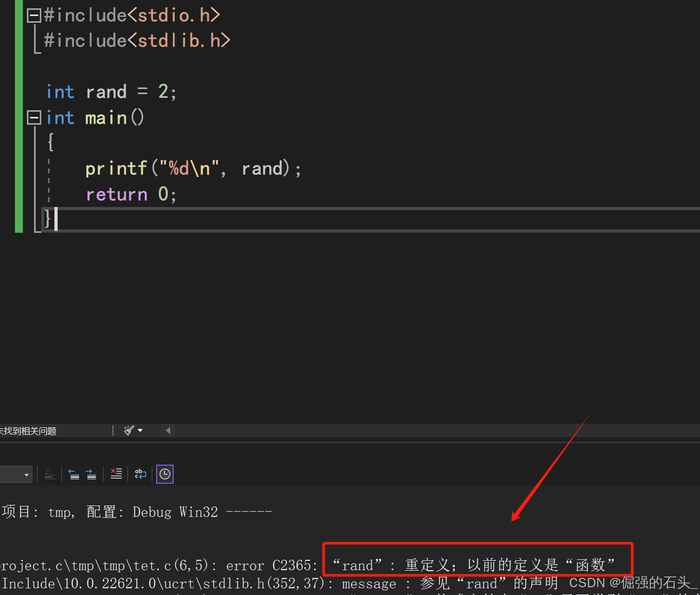Viewport: 700px width, 595px height.
Task: Toggle word wrap in the output window
Action: coord(141,474)
